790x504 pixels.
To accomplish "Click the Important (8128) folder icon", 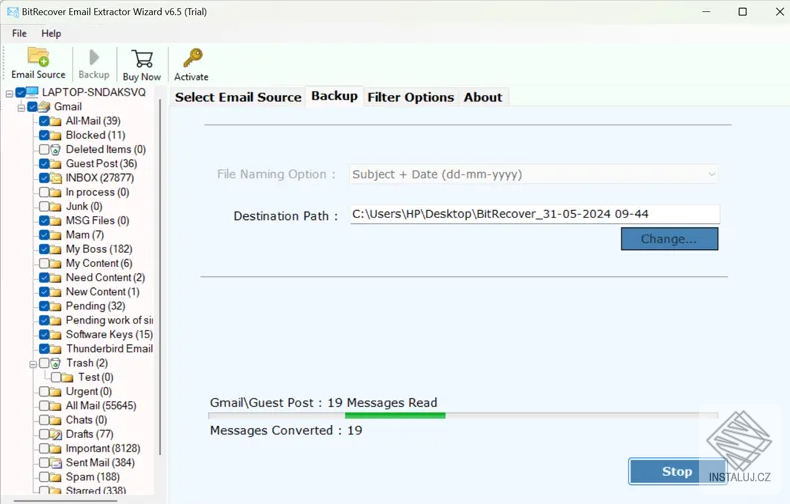I will (x=55, y=449).
